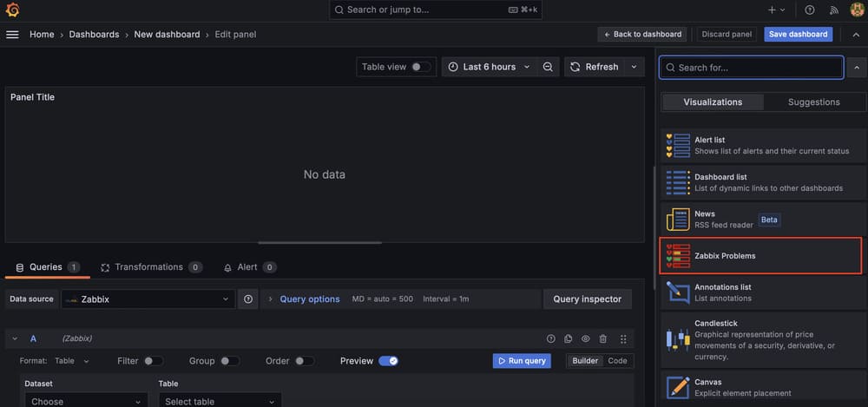Open query A help icon
This screenshot has width=868, height=407.
click(551, 339)
